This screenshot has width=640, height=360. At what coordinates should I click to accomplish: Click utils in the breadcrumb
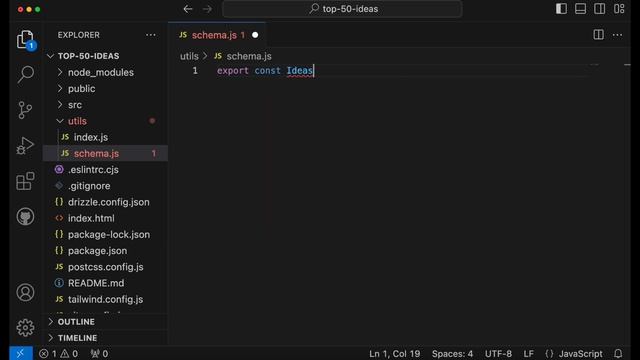coord(189,56)
